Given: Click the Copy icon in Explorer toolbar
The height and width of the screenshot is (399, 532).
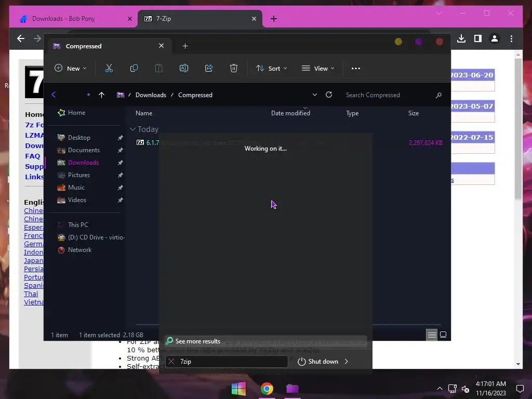Looking at the screenshot, I should point(134,68).
